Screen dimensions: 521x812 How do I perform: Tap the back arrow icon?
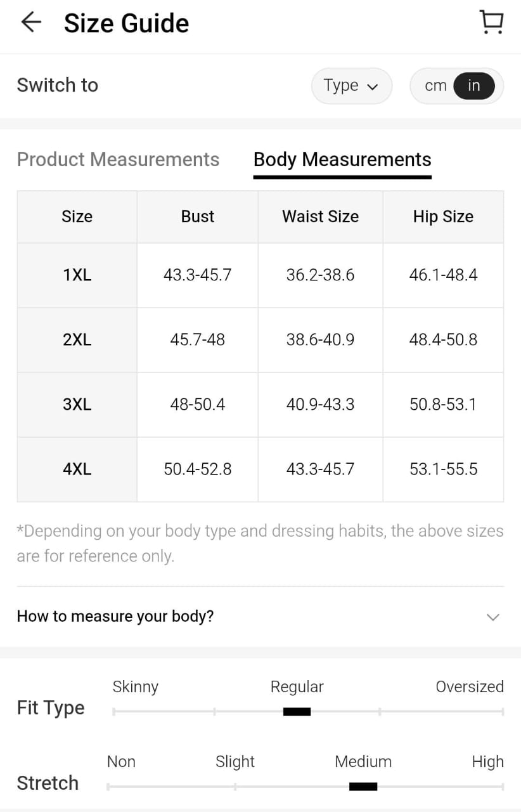pyautogui.click(x=30, y=23)
